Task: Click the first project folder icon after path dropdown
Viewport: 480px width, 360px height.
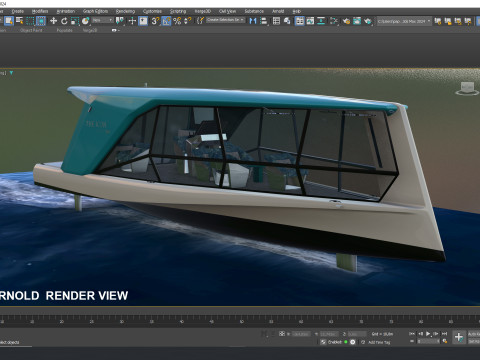Action: pyautogui.click(x=438, y=21)
